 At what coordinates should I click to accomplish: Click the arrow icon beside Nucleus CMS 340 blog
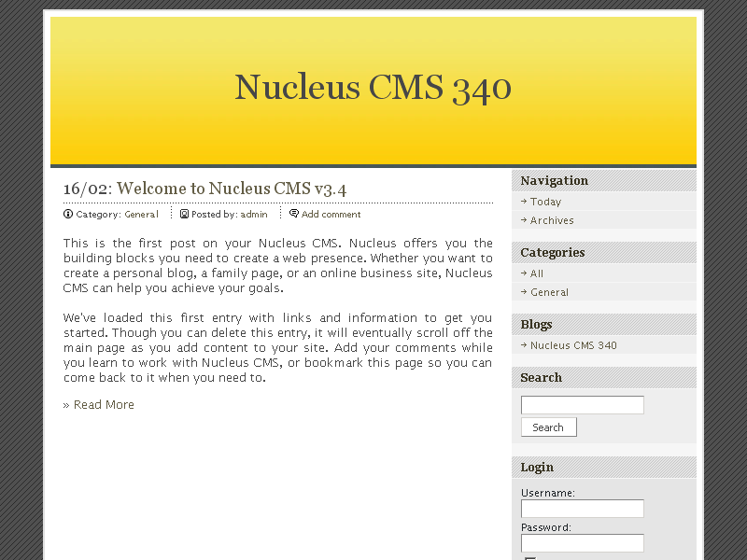tap(523, 345)
